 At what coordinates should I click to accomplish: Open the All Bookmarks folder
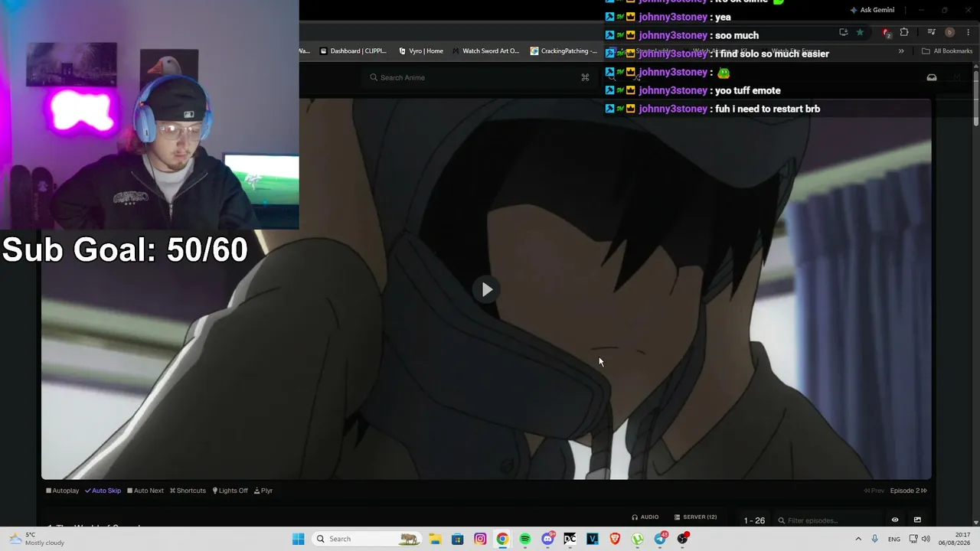coord(947,51)
